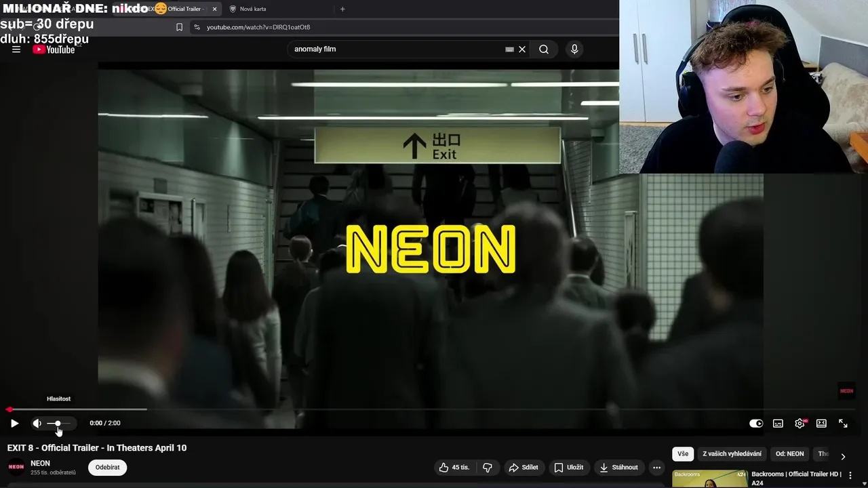
Task: Bookmark the page in the address bar
Action: pos(179,27)
